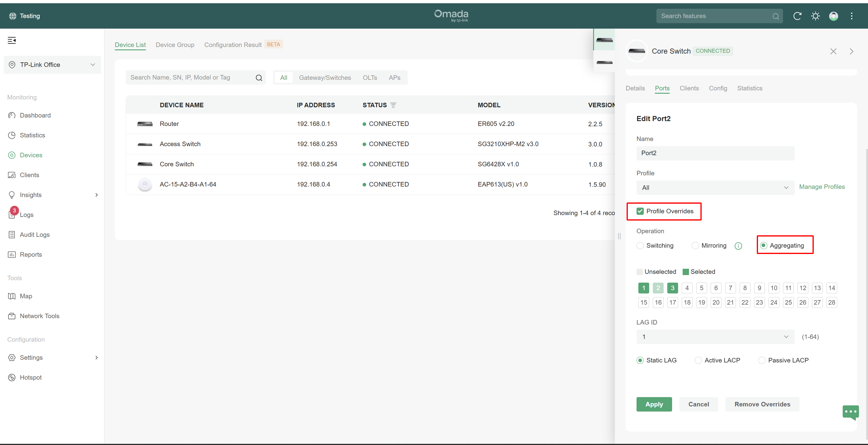Open the Clients tab of Core Switch
This screenshot has height=445, width=868.
click(x=689, y=88)
